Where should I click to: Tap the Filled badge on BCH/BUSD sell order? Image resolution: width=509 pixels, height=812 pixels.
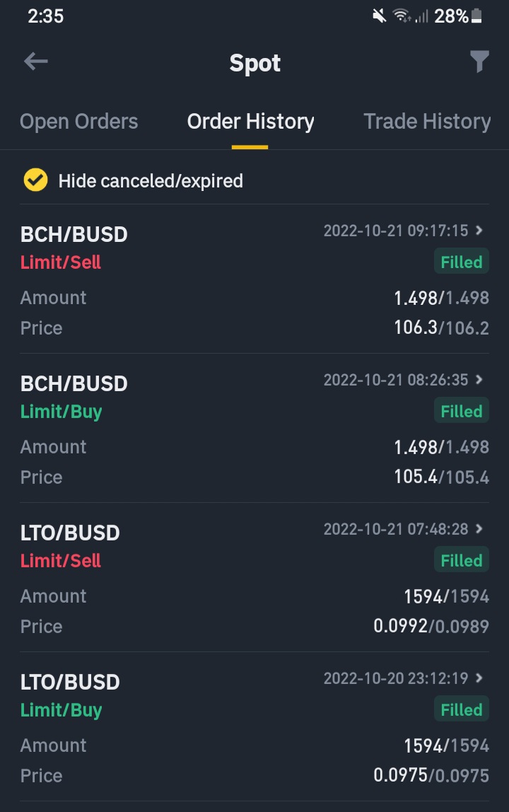pos(462,262)
